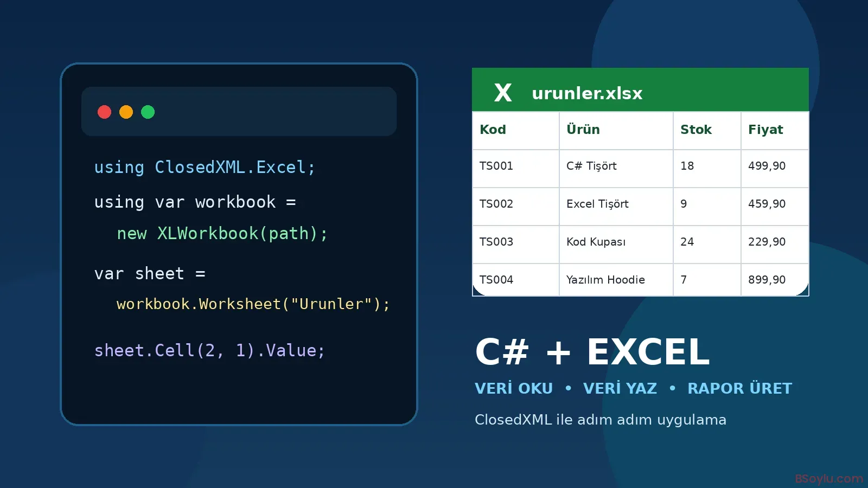
Task: Select the Ürün column header
Action: 616,131
